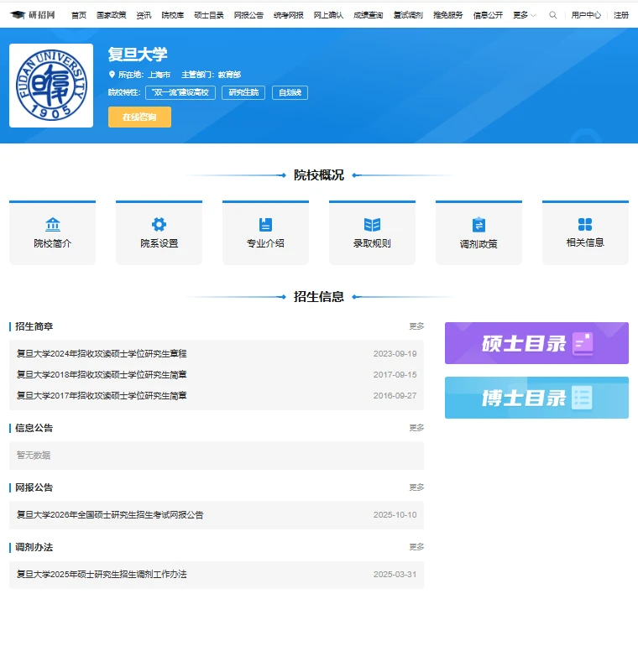This screenshot has height=672, width=638.
Task: Open 资讯 menu item
Action: [144, 15]
